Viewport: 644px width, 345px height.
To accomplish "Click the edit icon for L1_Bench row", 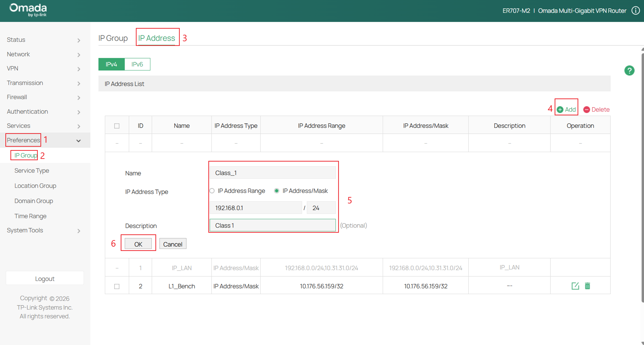I will [x=575, y=286].
